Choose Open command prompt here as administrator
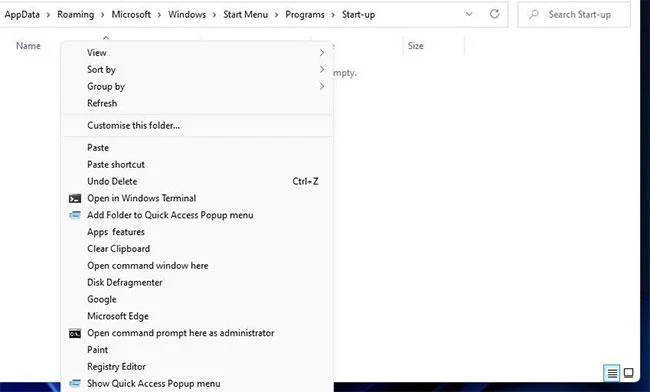This screenshot has width=650, height=392. (197, 333)
